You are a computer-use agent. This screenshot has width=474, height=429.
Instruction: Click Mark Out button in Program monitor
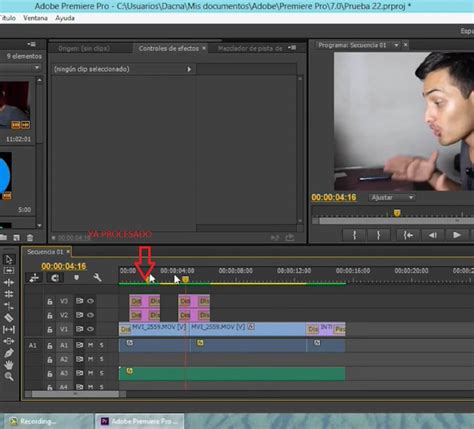378,235
